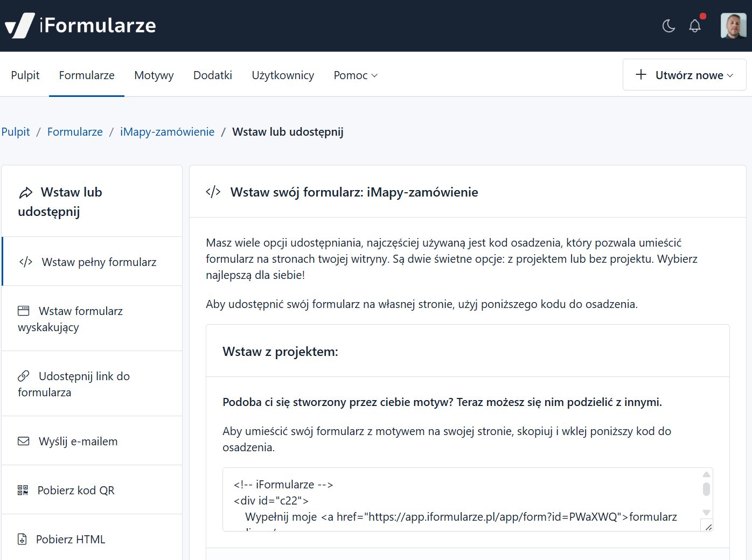Navigate to Pulpit in the breadcrumb

(x=16, y=132)
